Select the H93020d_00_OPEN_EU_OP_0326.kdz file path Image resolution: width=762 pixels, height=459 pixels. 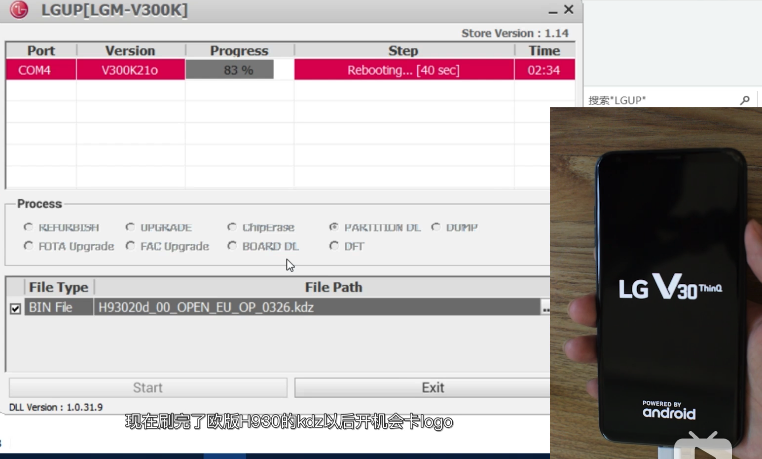tap(317, 307)
